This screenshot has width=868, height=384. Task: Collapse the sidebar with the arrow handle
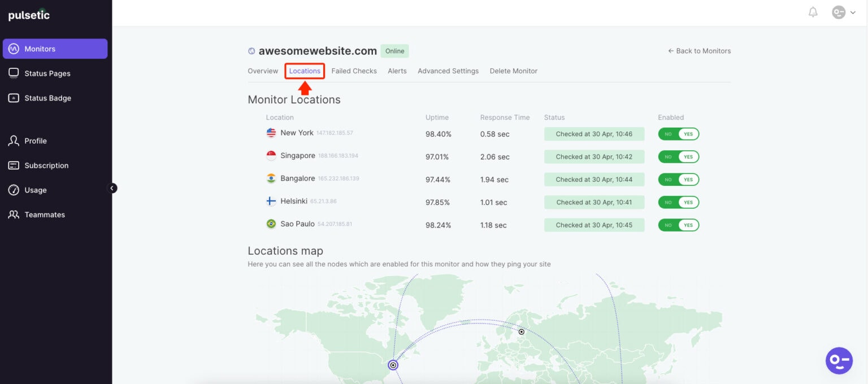(x=112, y=188)
